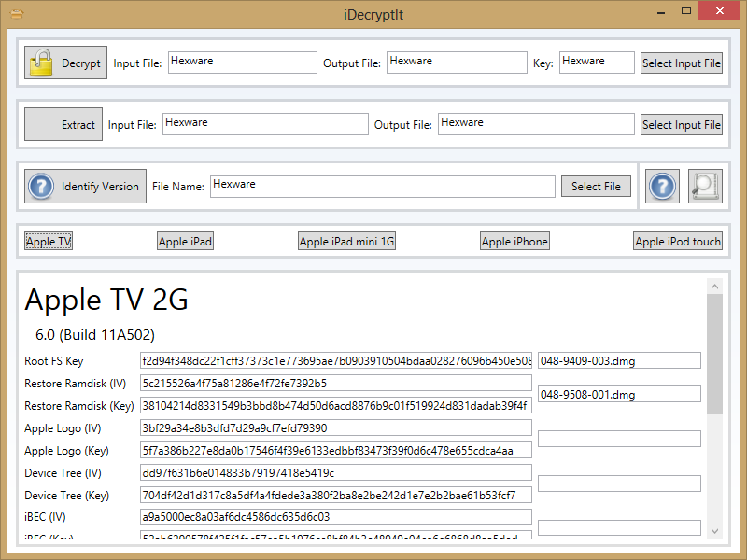747x560 pixels.
Task: Click the Decrypt padlock button
Action: pyautogui.click(x=65, y=63)
